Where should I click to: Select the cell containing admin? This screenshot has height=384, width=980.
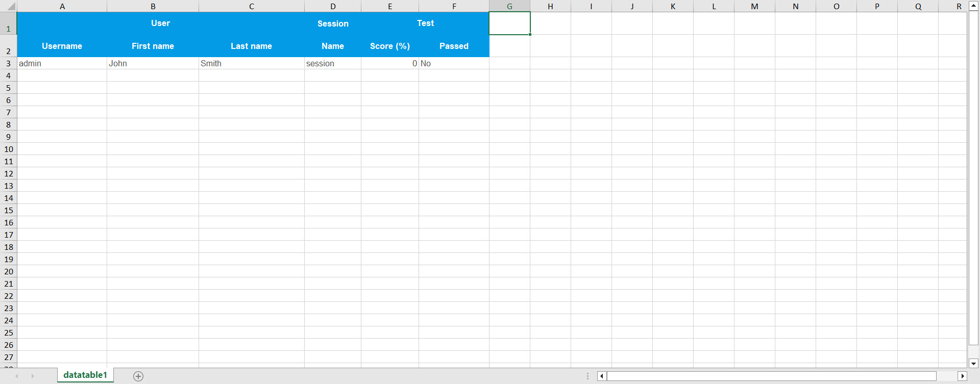tap(62, 63)
